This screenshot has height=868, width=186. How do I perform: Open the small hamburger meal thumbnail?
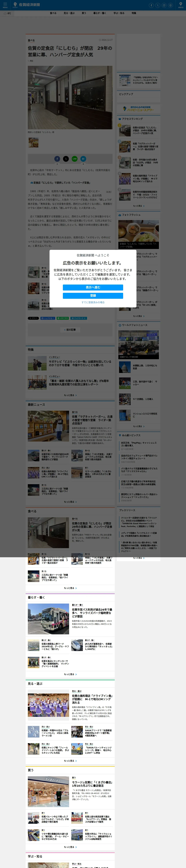(33, 142)
